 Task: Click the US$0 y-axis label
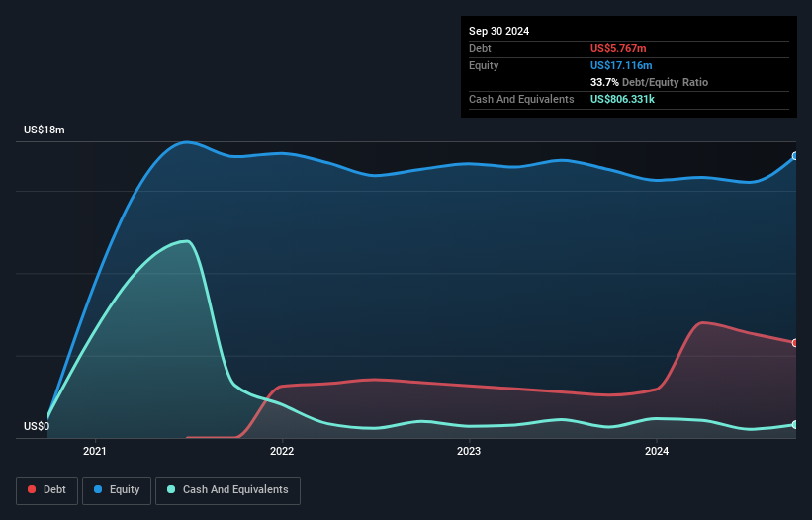point(37,426)
